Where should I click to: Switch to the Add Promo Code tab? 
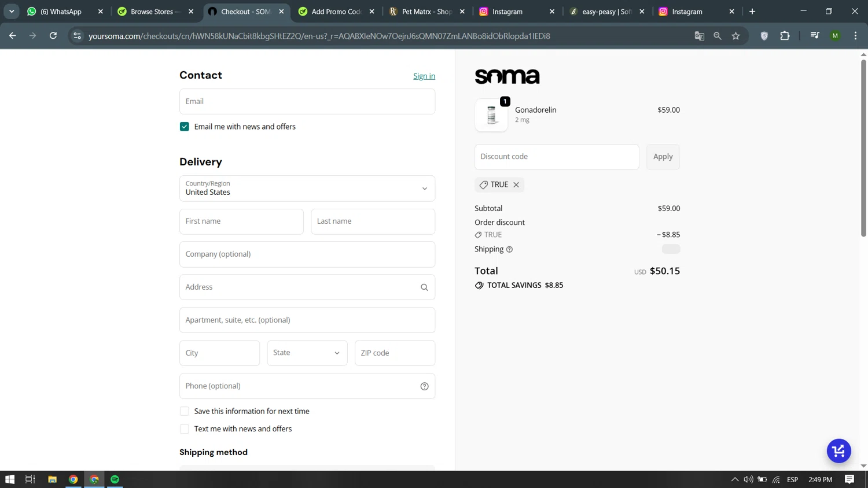tap(336, 12)
